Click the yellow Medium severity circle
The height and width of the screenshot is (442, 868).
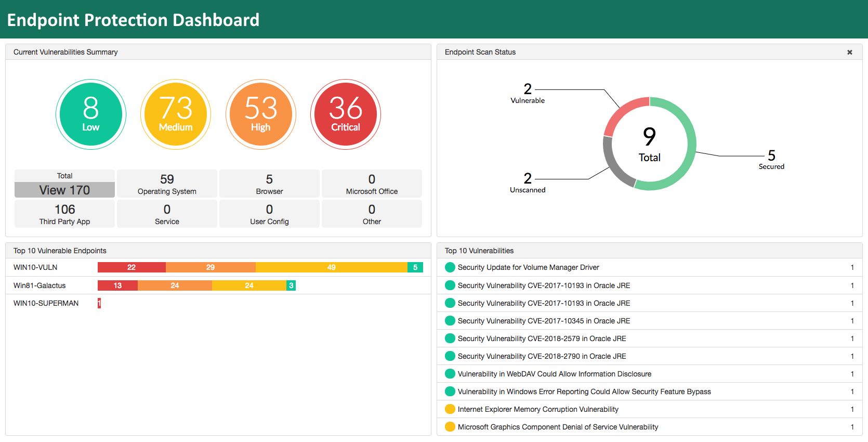tap(176, 114)
